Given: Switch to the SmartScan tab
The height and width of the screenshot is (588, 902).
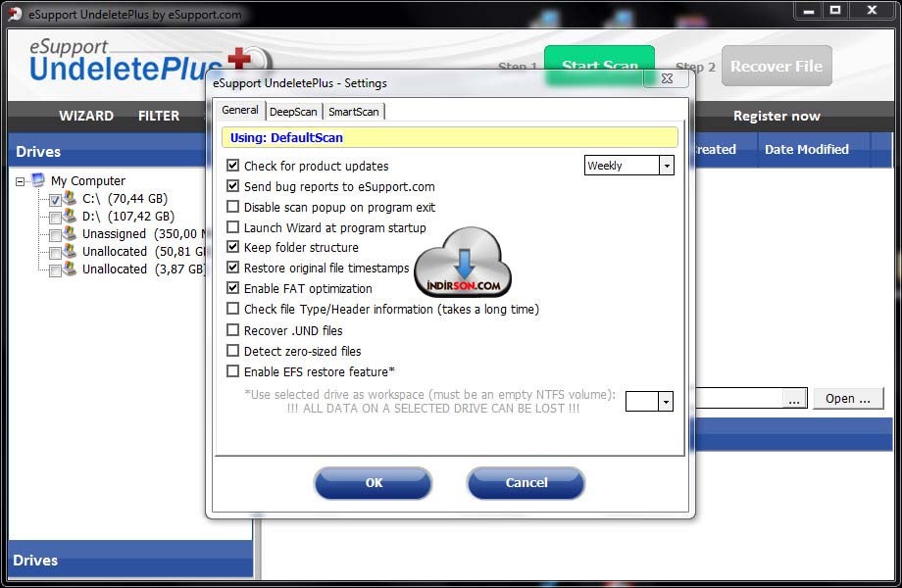Looking at the screenshot, I should (354, 112).
